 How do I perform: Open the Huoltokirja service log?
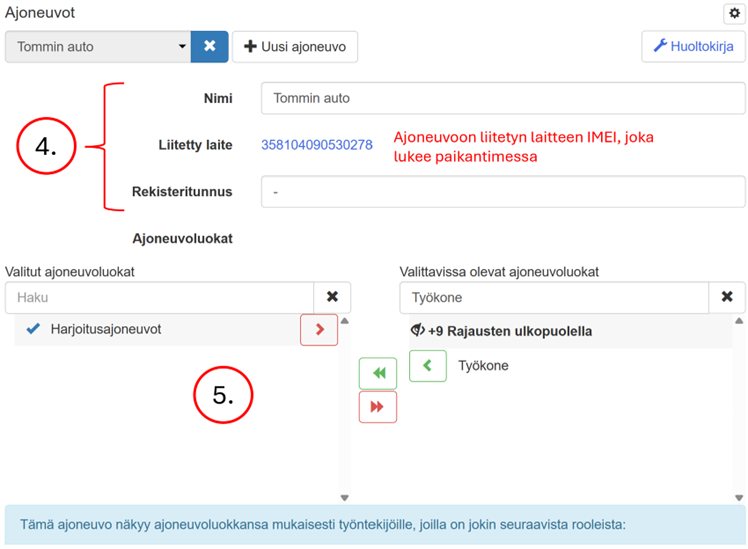(693, 46)
